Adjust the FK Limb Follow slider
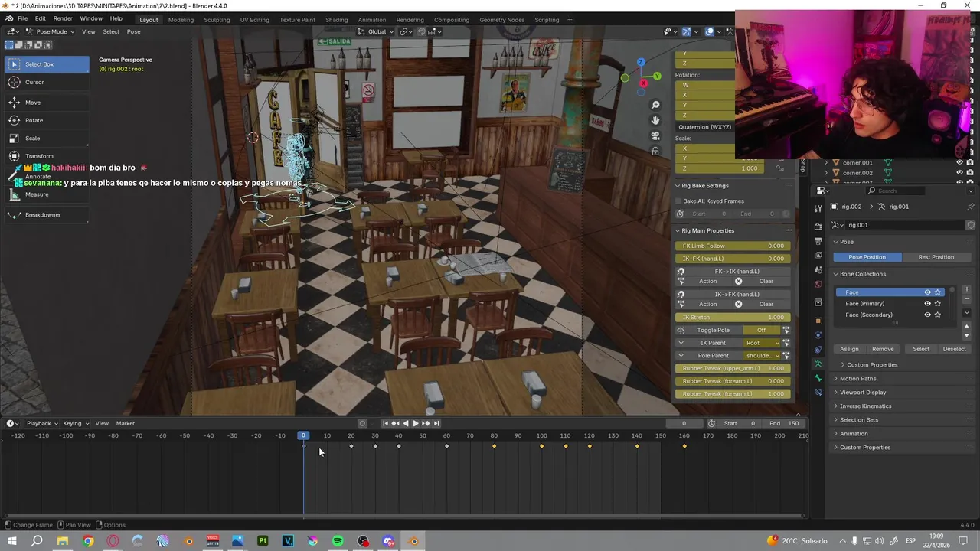This screenshot has width=980, height=551. (x=733, y=246)
